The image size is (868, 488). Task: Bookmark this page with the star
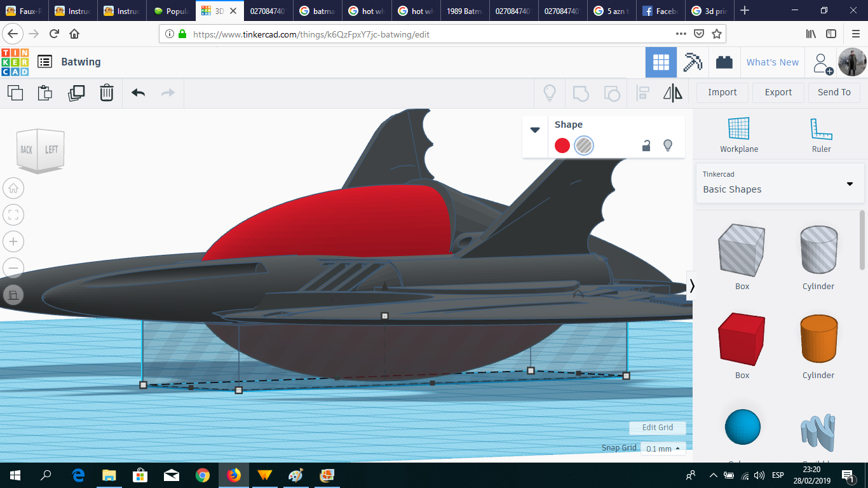click(717, 34)
